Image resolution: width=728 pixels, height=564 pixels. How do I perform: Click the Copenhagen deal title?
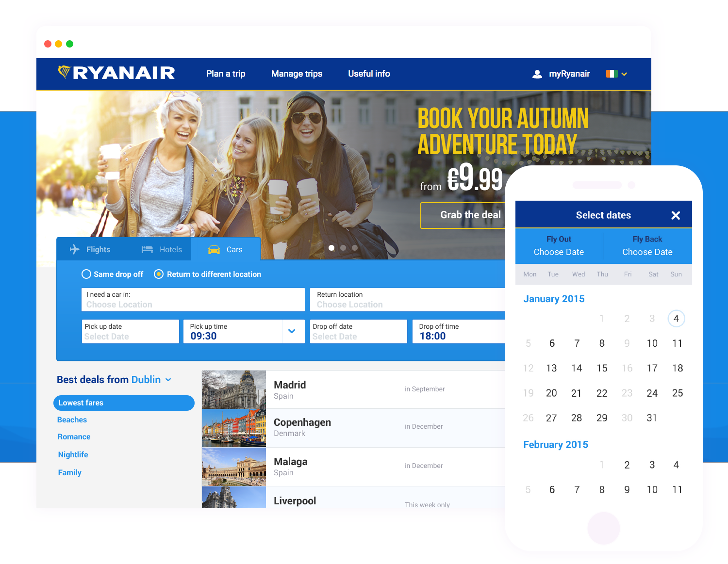302,422
